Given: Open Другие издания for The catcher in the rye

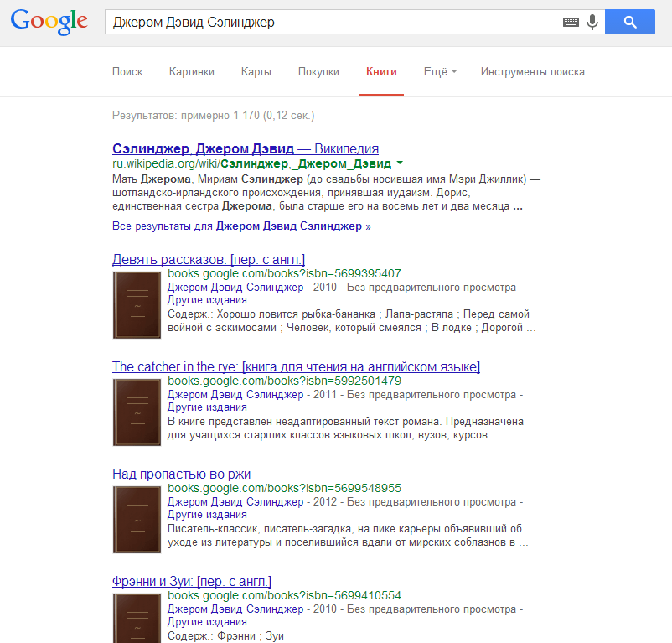Looking at the screenshot, I should click(x=207, y=407).
